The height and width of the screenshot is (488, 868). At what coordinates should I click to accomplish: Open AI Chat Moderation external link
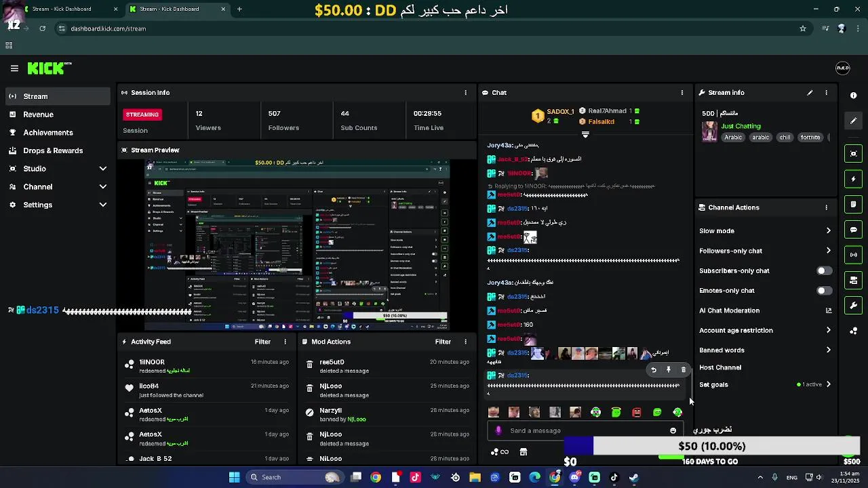point(828,310)
